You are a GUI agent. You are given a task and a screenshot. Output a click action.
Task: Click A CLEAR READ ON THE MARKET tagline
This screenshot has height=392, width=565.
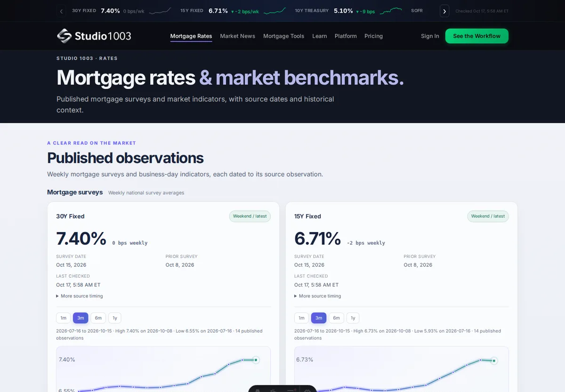coord(91,143)
